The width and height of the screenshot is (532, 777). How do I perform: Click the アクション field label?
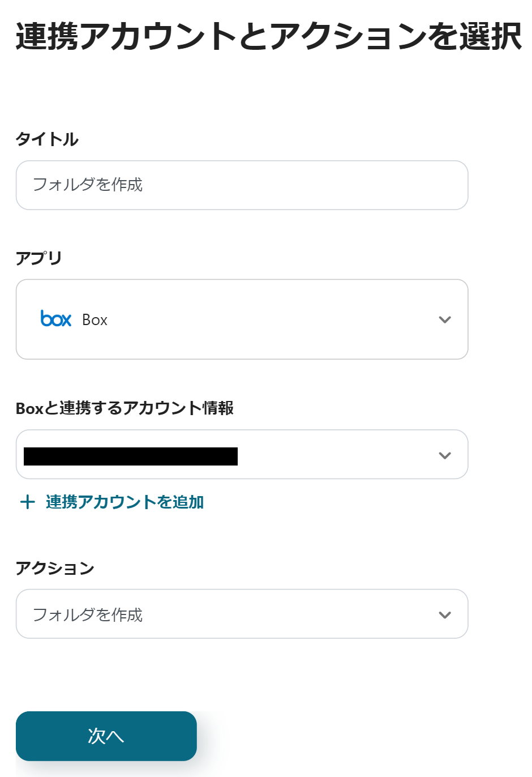tap(55, 568)
